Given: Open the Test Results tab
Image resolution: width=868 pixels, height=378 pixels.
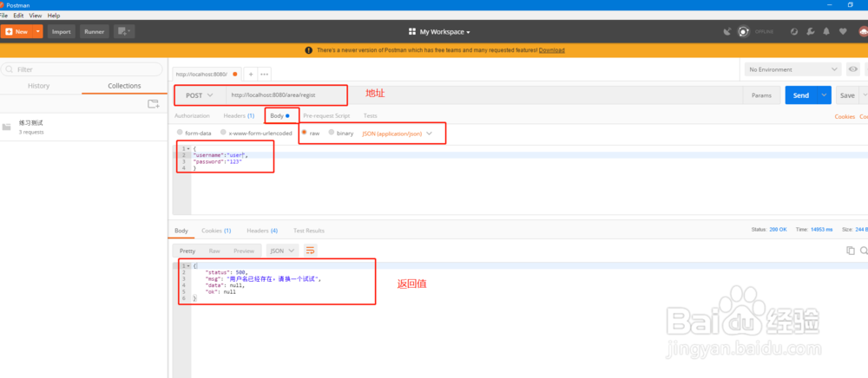Looking at the screenshot, I should point(309,231).
